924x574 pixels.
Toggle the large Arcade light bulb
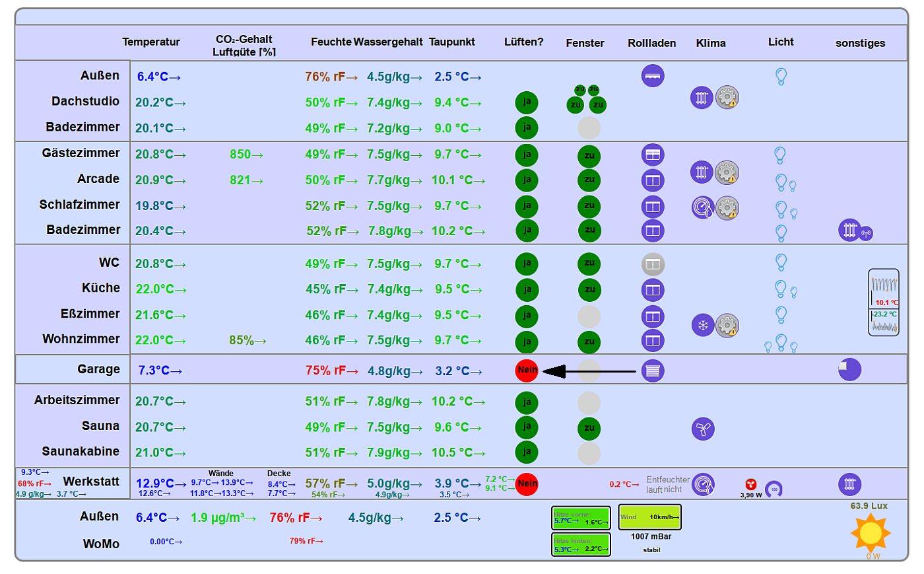[x=781, y=182]
